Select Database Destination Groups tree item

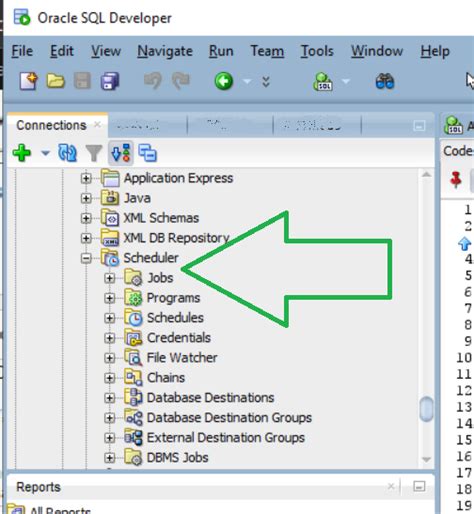229,418
